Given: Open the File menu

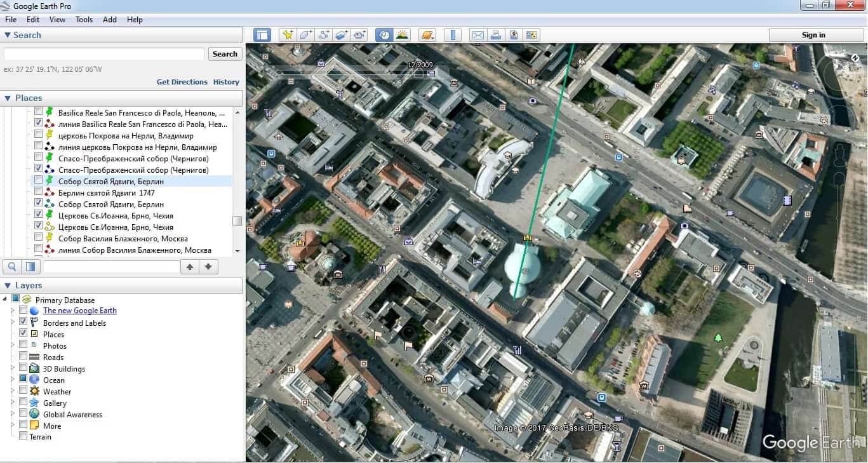Looking at the screenshot, I should tap(11, 20).
